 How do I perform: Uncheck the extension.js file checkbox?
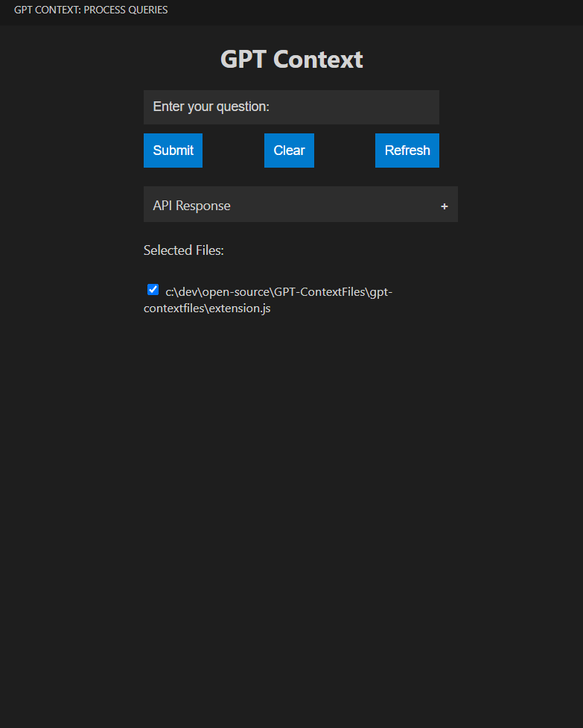(x=153, y=290)
